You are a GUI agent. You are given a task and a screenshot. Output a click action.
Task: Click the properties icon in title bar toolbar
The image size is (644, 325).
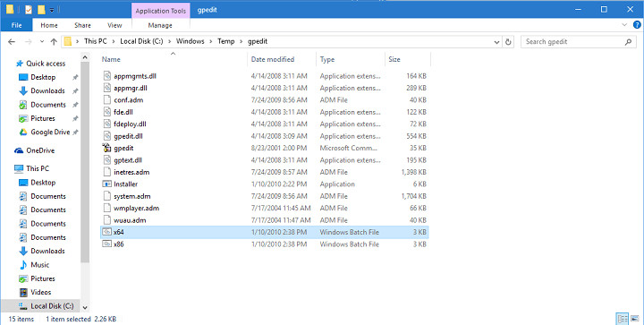pyautogui.click(x=29, y=10)
